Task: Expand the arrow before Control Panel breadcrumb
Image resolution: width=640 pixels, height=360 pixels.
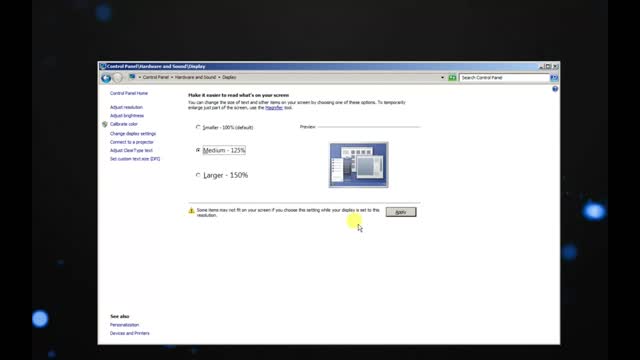Action: tap(140, 77)
